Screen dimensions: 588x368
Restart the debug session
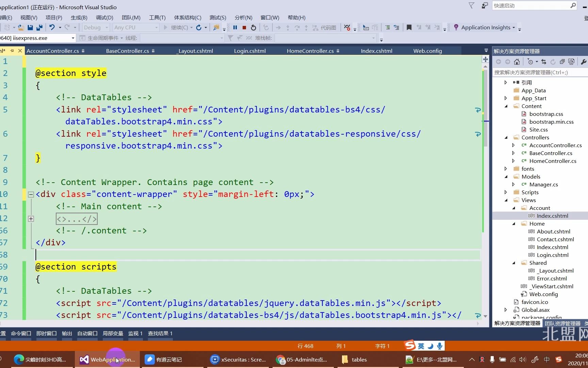click(254, 28)
